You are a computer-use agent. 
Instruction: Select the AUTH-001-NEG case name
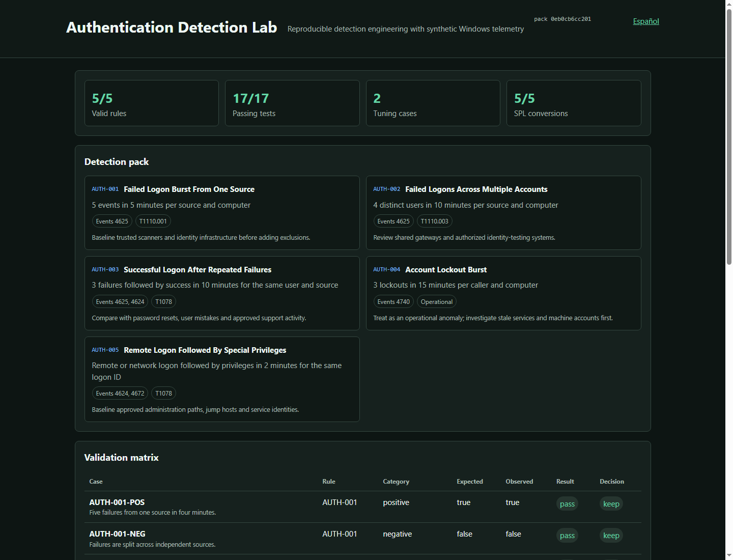coord(118,534)
